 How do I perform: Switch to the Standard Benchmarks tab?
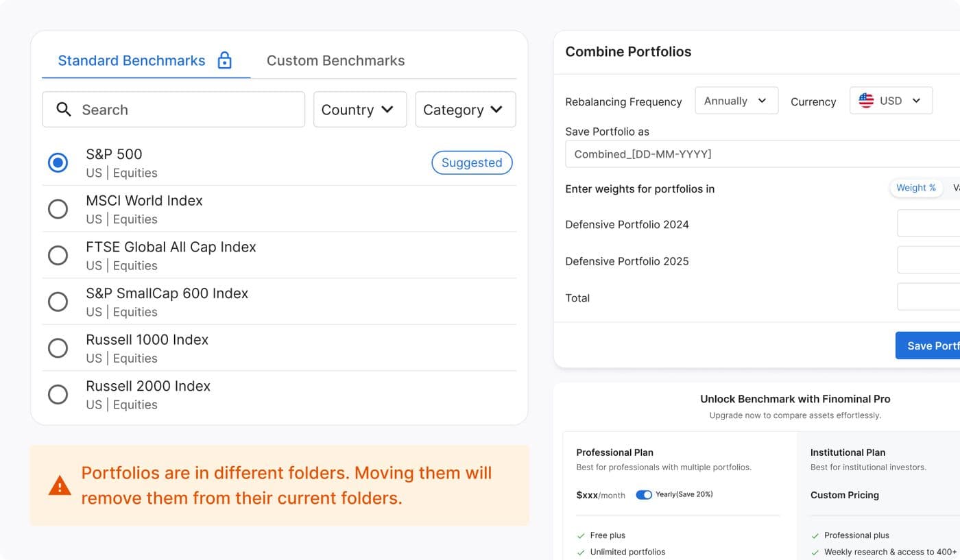146,60
